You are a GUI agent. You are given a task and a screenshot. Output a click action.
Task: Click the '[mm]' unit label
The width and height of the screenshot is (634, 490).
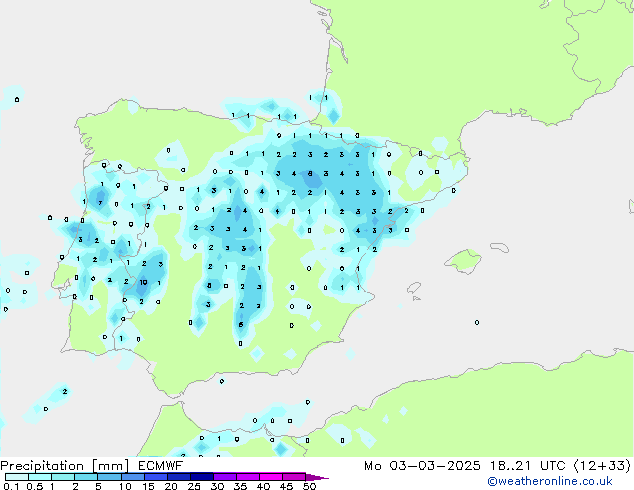(111, 466)
